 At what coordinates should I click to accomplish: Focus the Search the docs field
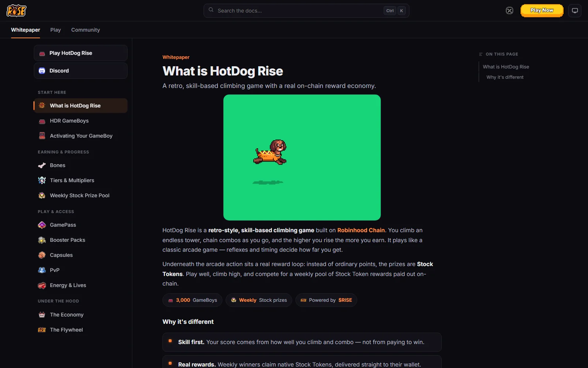(x=306, y=11)
